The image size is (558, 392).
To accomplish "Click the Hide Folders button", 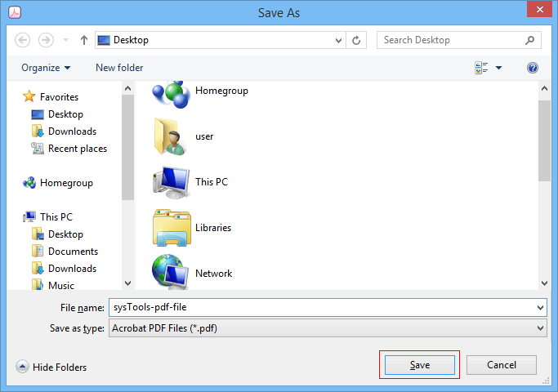I will 51,367.
